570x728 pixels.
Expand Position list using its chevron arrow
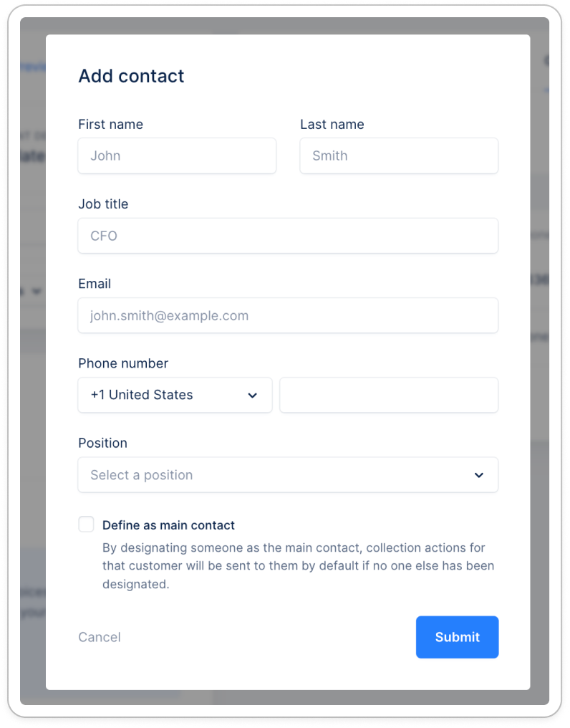(x=479, y=475)
